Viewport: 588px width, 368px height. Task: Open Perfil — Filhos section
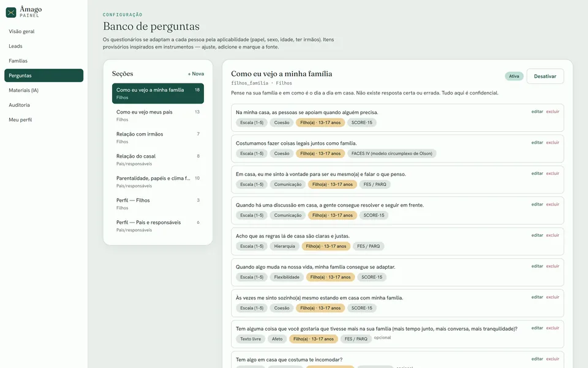[x=158, y=204]
